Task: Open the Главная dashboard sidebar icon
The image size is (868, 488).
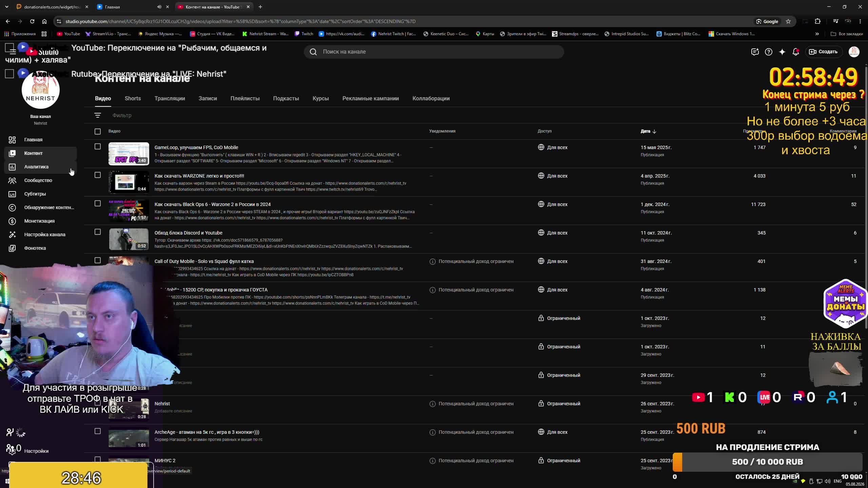Action: click(x=12, y=140)
